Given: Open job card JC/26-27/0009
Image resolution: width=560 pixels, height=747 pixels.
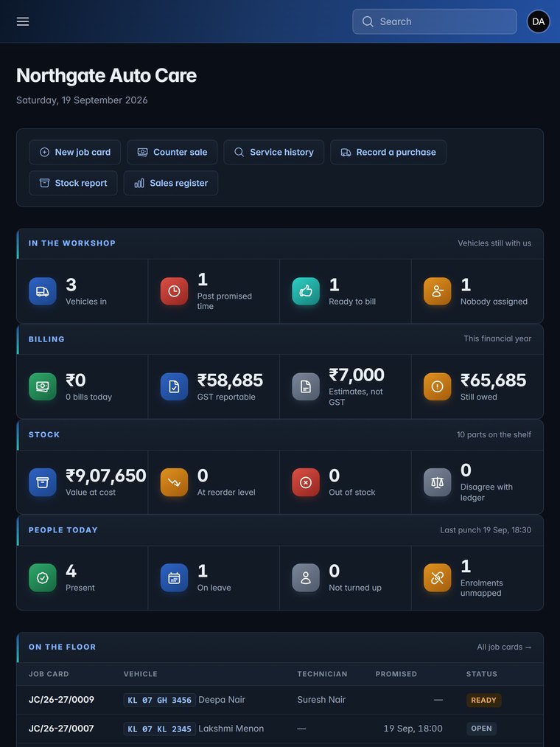Looking at the screenshot, I should tap(61, 699).
